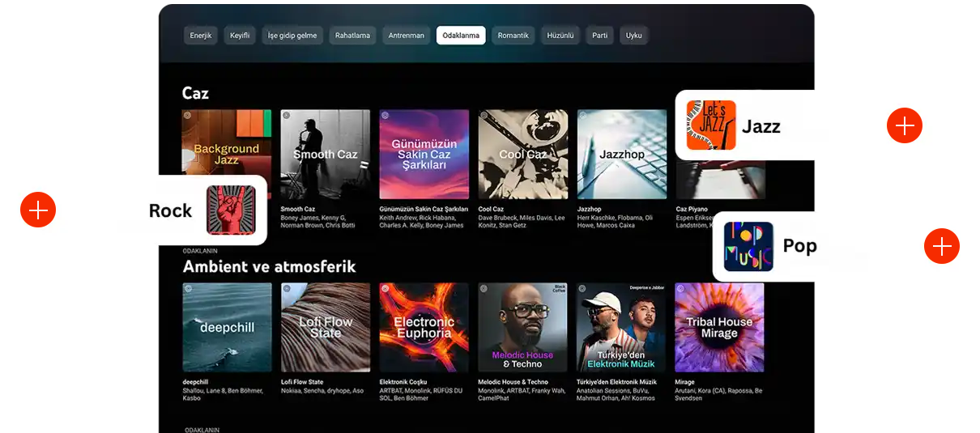The image size is (980, 433).
Task: Click the Rock fist genre icon
Action: coord(231,210)
